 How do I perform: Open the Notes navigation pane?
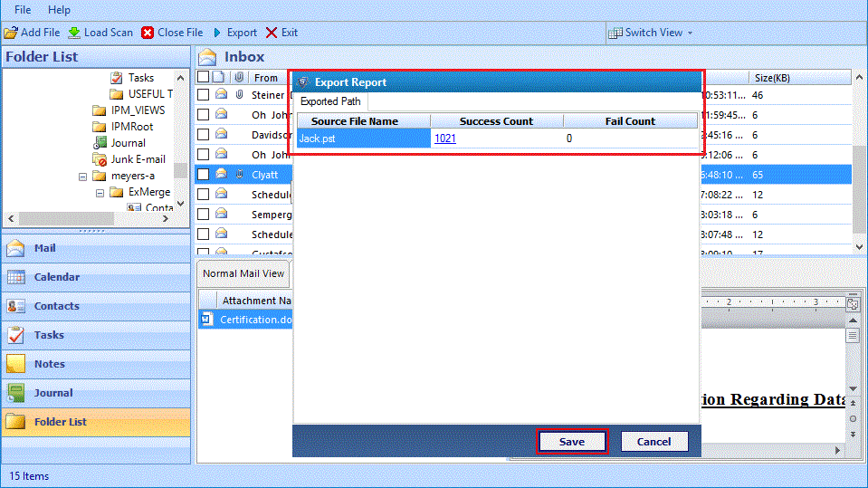49,364
